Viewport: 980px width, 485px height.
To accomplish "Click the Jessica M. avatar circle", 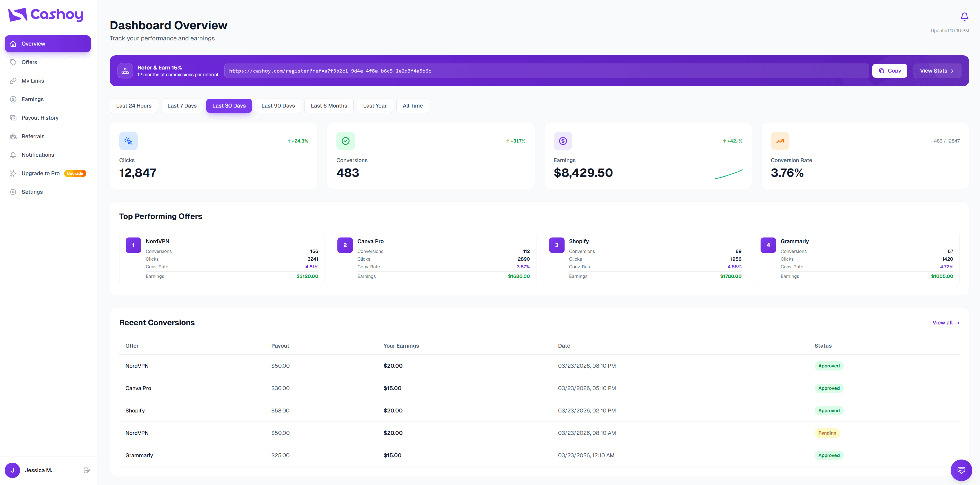I will tap(12, 470).
